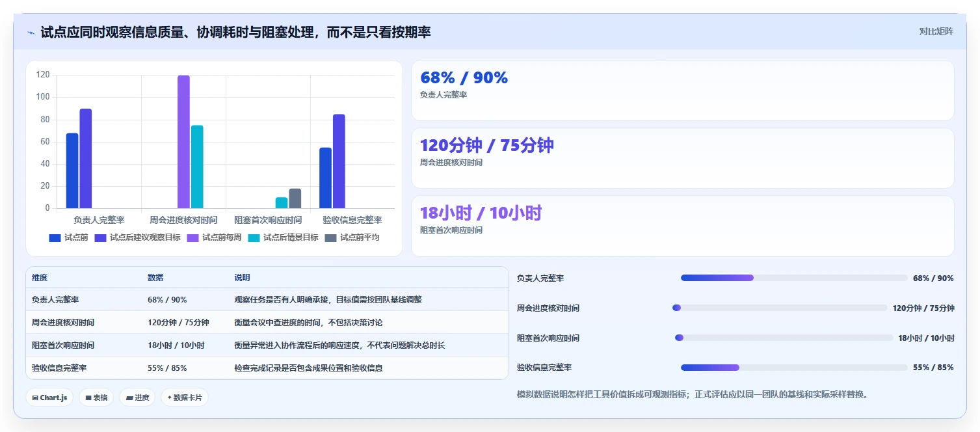Click 周会进度核对时间 label in the progress list
Image resolution: width=980 pixels, height=432 pixels.
548,308
